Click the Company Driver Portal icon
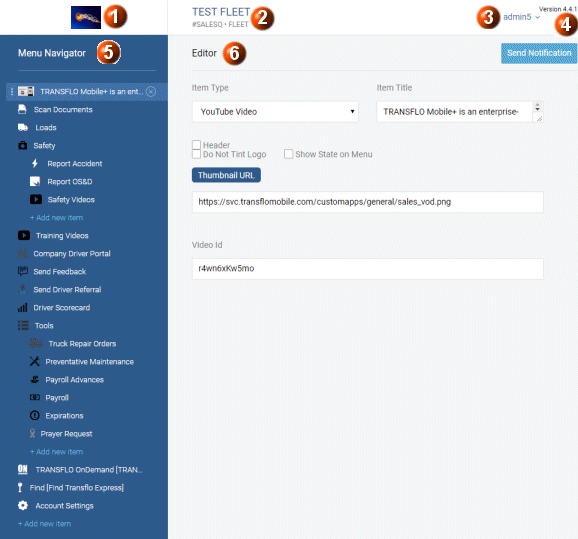 click(22, 253)
